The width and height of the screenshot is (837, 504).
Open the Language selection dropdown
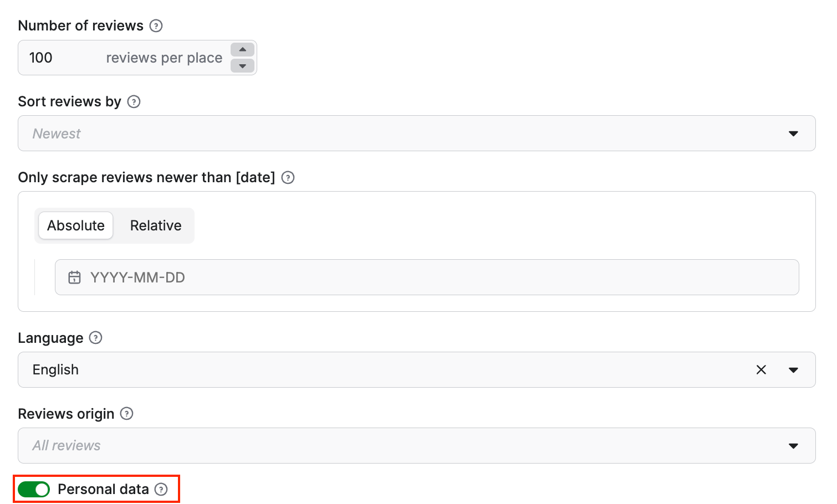coord(794,369)
